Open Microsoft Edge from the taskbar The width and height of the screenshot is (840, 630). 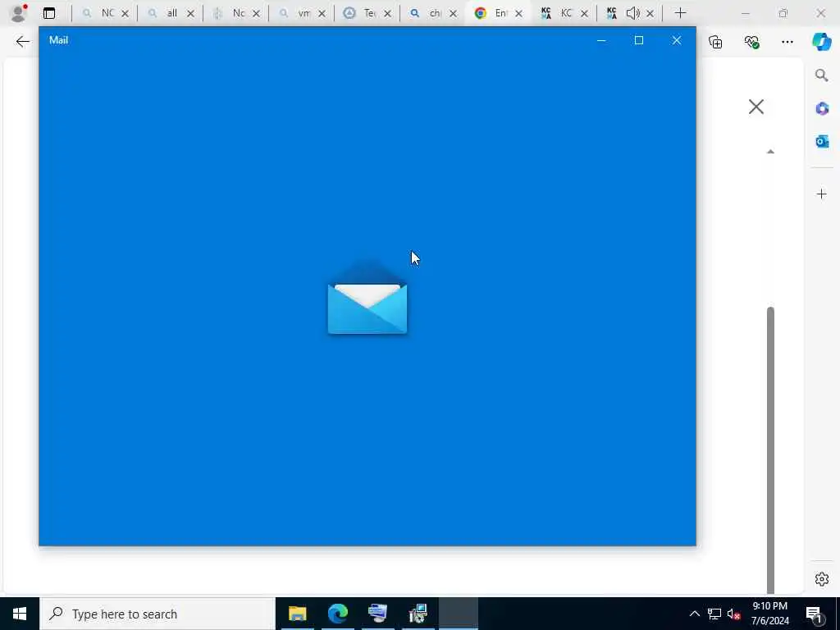coord(337,614)
